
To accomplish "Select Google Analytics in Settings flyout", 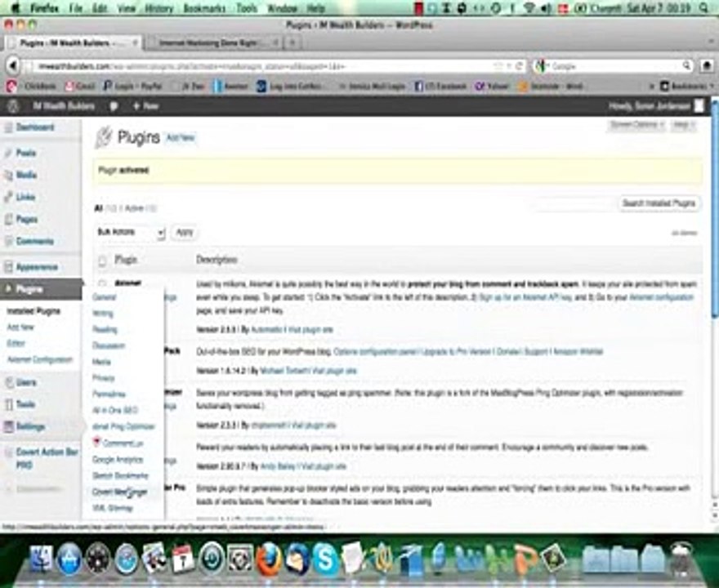I will [118, 459].
